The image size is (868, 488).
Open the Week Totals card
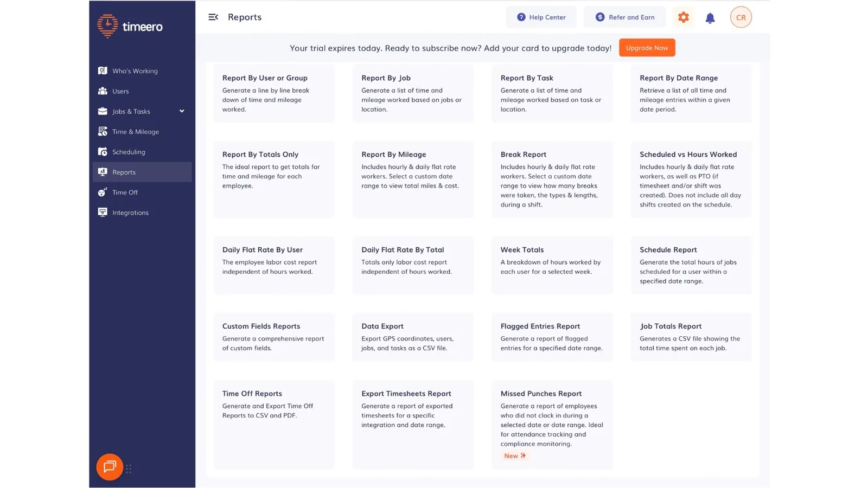(552, 265)
